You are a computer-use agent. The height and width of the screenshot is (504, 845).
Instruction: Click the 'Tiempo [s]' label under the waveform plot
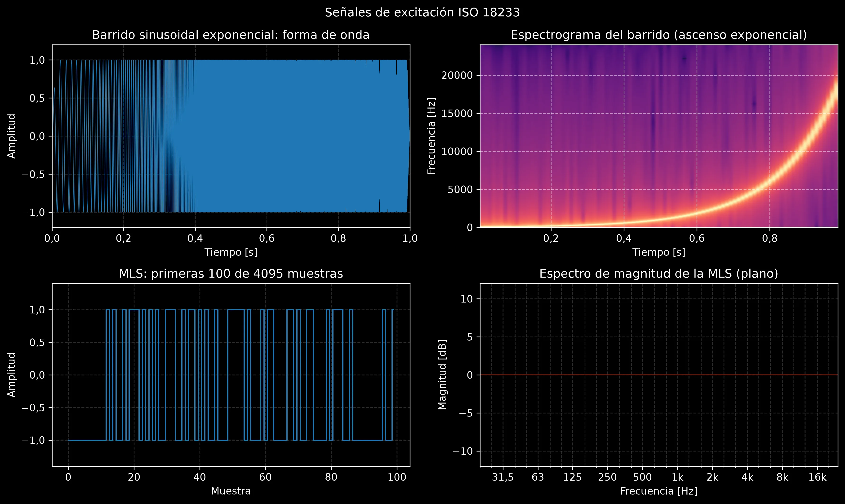pos(231,252)
